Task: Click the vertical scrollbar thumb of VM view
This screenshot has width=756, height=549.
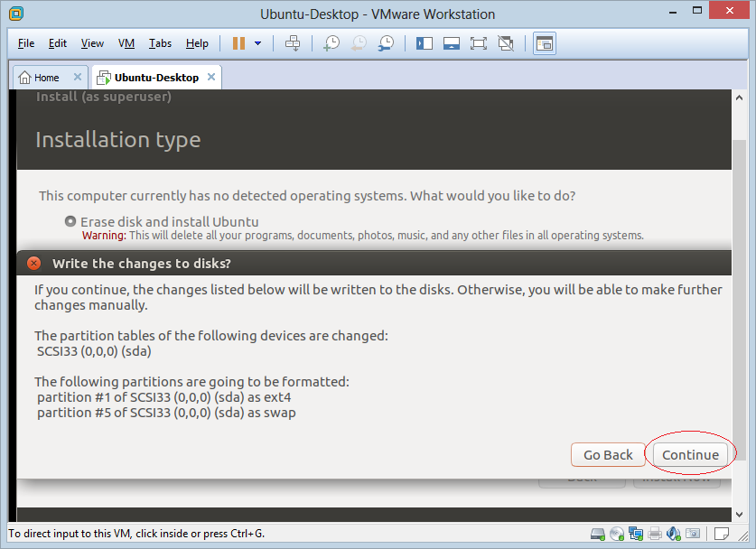Action: pyautogui.click(x=739, y=300)
